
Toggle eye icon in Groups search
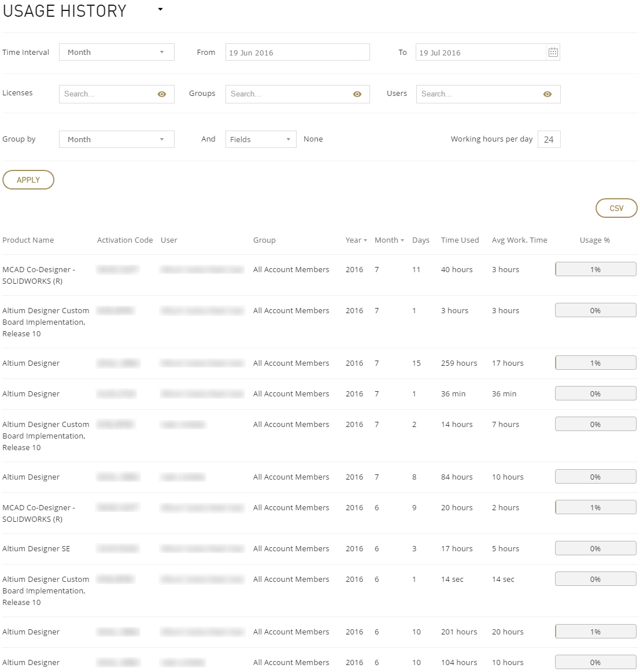[357, 94]
